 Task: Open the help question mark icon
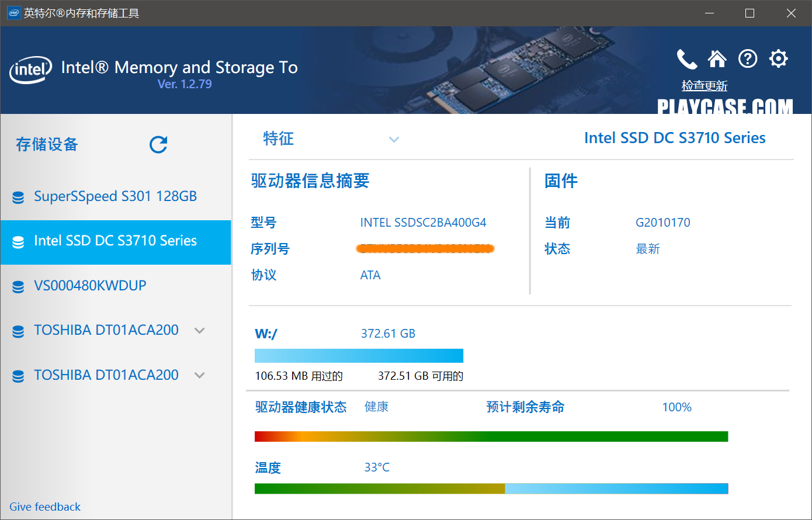(x=748, y=58)
